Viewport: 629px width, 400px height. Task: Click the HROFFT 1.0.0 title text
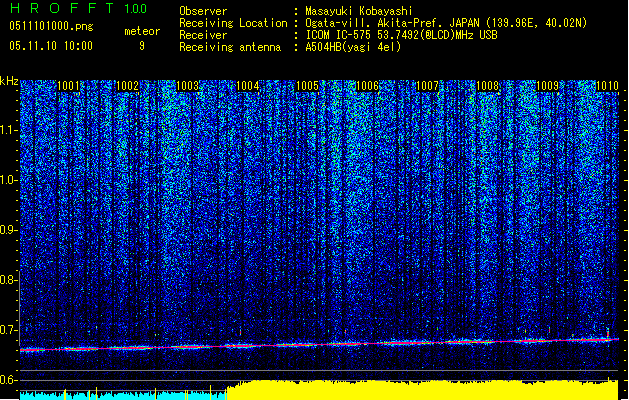[78, 8]
